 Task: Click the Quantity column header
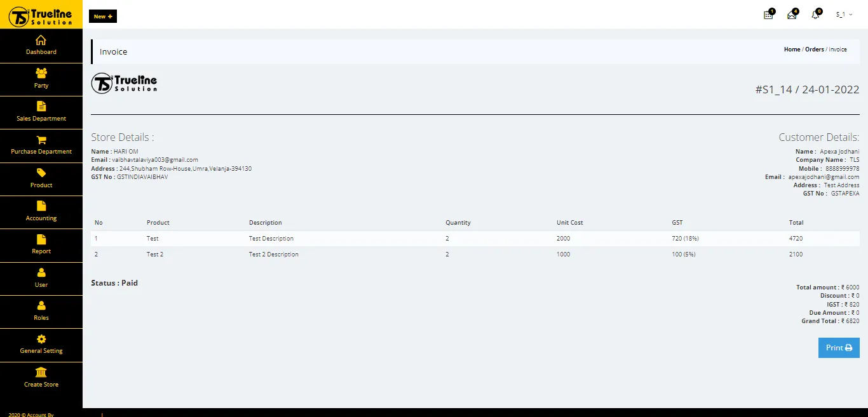[x=458, y=223]
